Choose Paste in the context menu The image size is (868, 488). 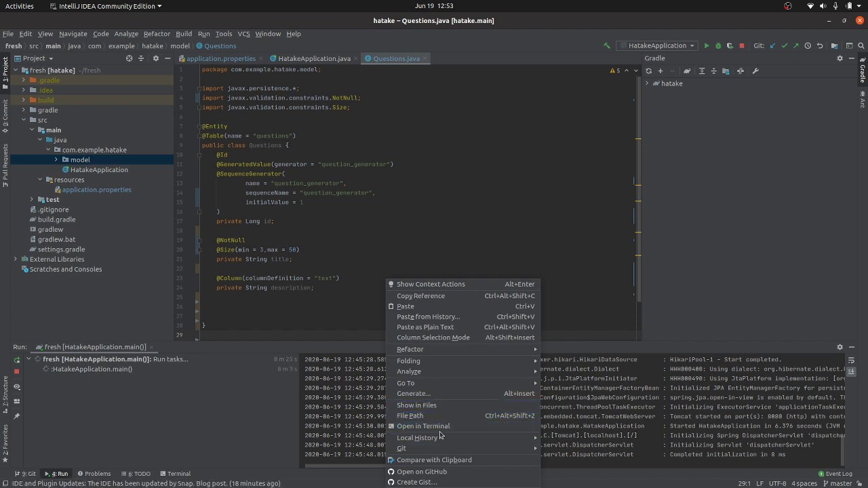pos(463,306)
